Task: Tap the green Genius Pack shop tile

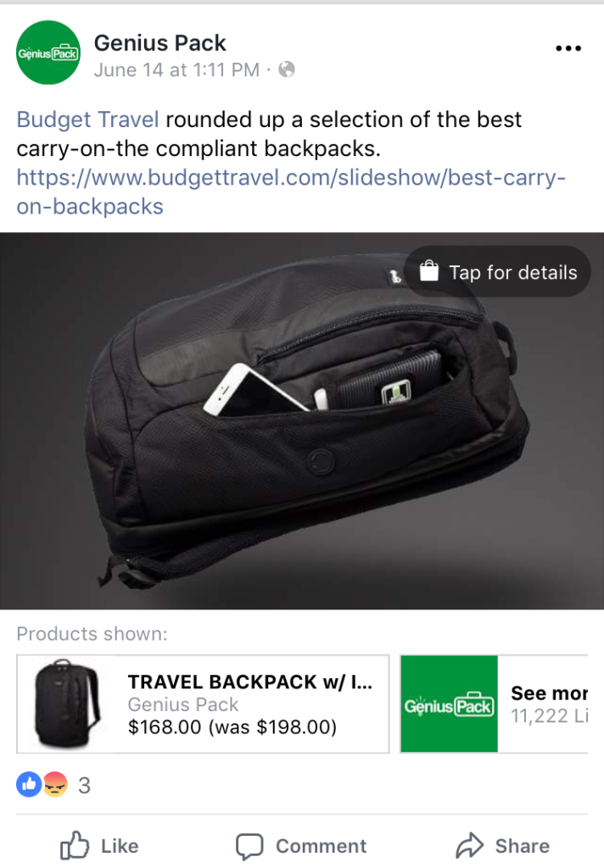Action: point(449,704)
